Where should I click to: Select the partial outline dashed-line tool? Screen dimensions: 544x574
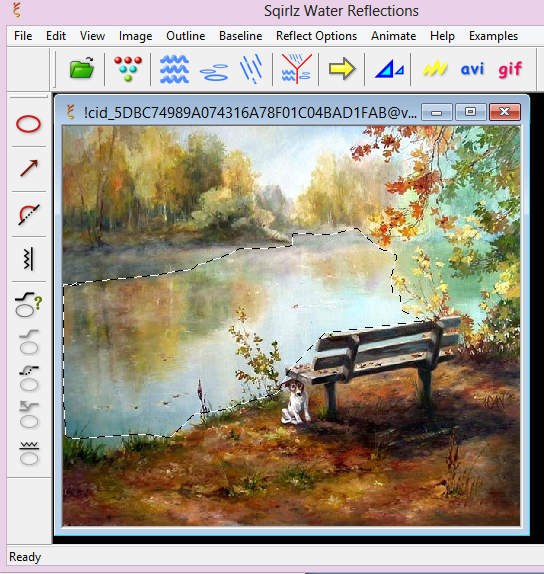coord(29,214)
